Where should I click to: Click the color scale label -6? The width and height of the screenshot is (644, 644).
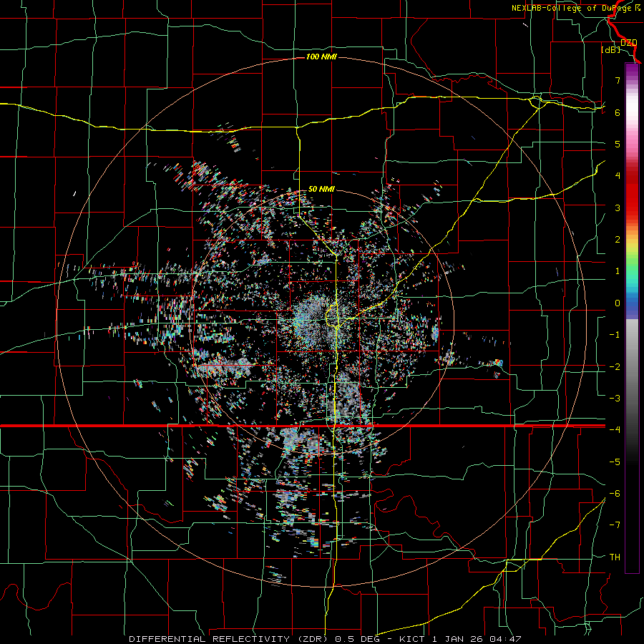pos(615,493)
